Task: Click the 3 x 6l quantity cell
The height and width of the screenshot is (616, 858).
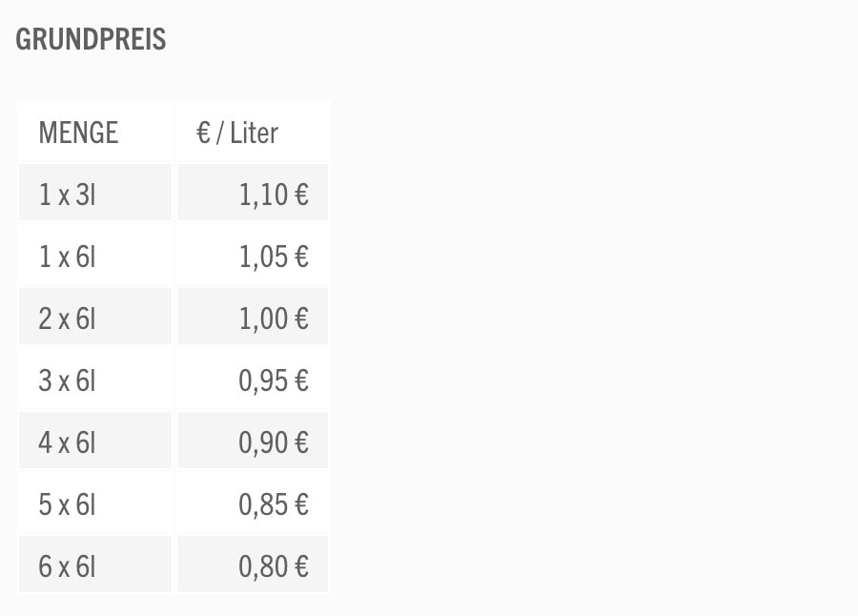Action: (x=68, y=380)
